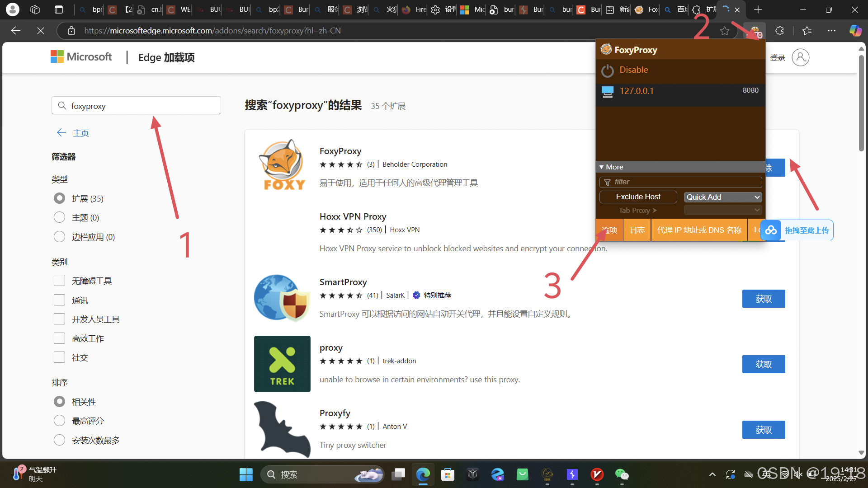The image size is (868, 488).
Task: Add page to favorites with star icon
Action: [725, 31]
